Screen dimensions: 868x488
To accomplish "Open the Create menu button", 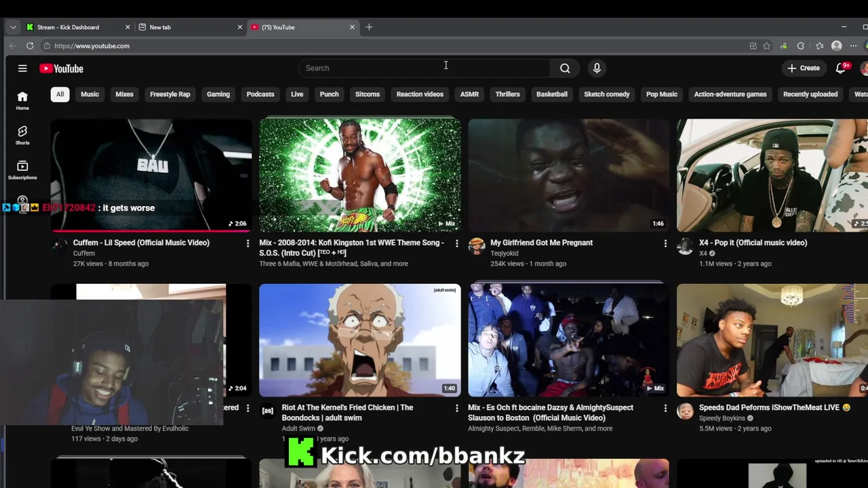I will coord(804,68).
